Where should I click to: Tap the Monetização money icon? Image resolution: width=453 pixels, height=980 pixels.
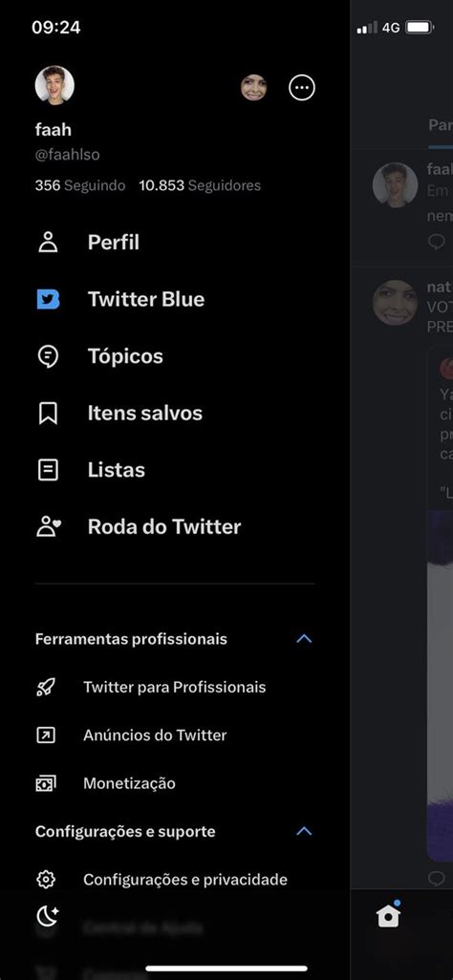[46, 783]
